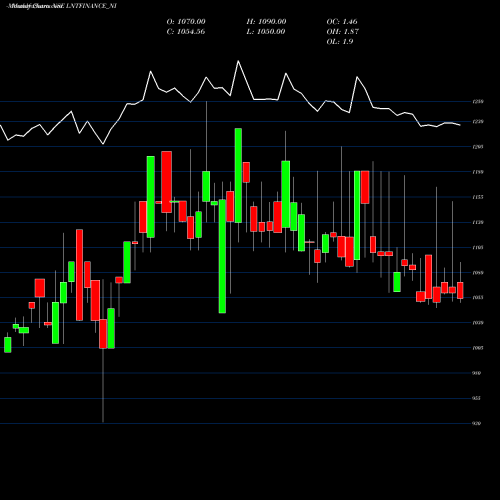The height and width of the screenshot is (500, 500).
Task: Select the low price text L: 1050.00
Action: click(x=266, y=32)
